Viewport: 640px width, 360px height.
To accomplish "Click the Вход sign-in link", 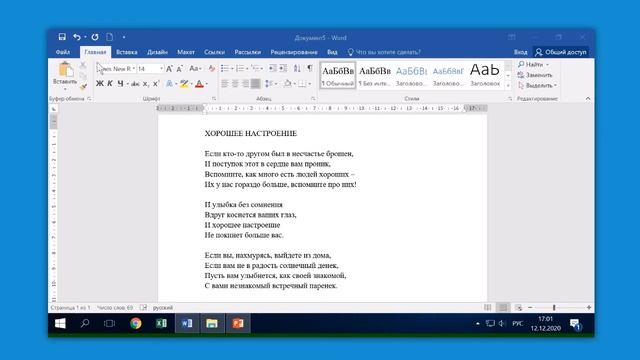I will (520, 52).
